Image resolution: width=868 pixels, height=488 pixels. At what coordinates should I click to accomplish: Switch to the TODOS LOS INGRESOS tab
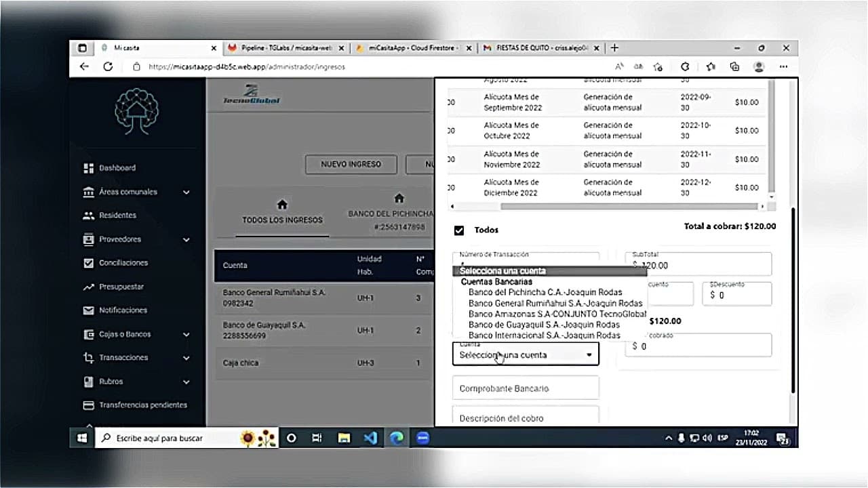(x=283, y=212)
